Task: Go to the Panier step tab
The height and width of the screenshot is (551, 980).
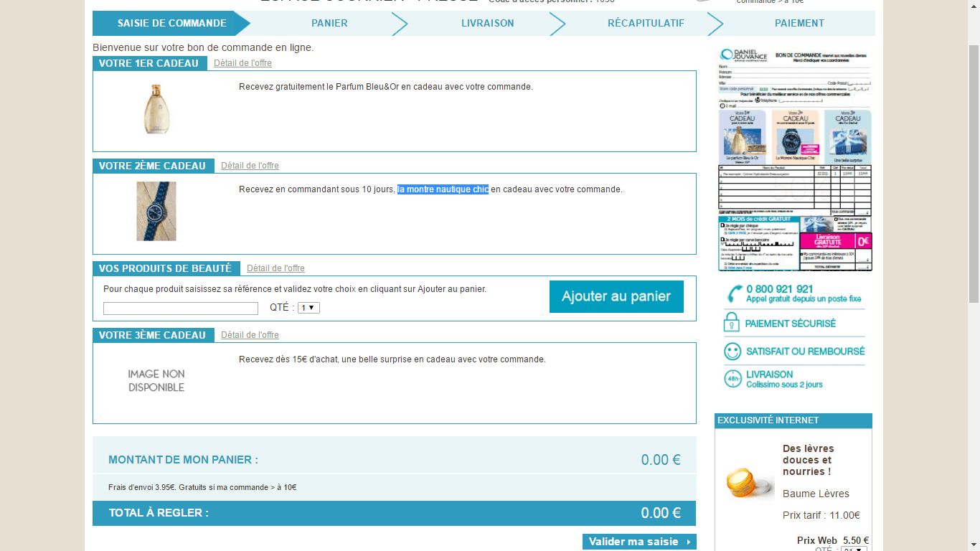Action: [329, 23]
